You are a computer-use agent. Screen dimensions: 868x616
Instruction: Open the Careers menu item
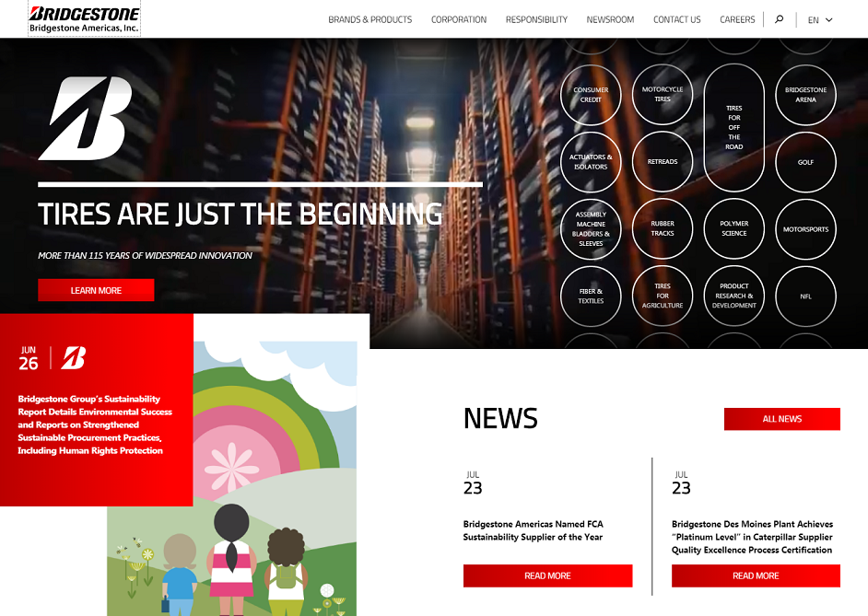click(x=737, y=19)
